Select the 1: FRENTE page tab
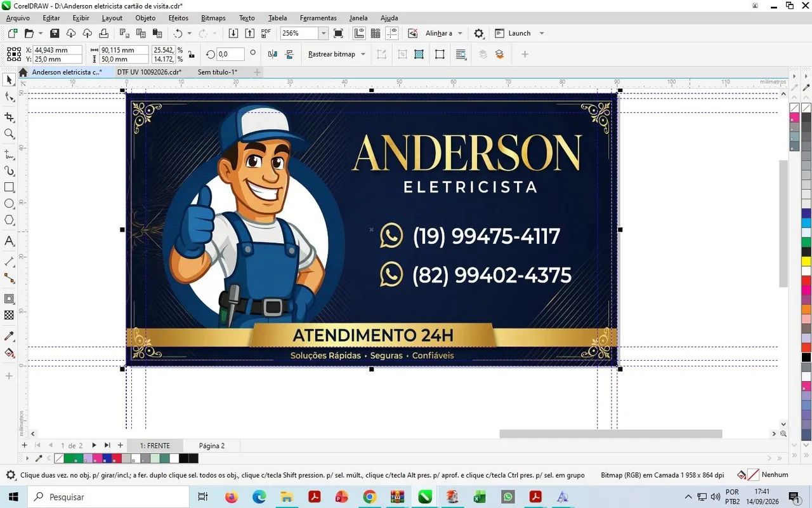Image resolution: width=812 pixels, height=508 pixels. [x=155, y=446]
